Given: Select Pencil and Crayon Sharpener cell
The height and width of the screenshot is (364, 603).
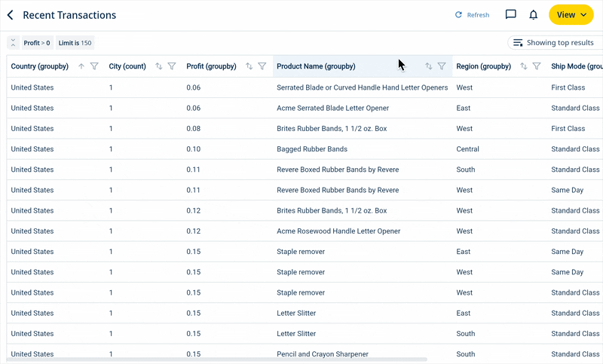Looking at the screenshot, I should click(323, 354).
